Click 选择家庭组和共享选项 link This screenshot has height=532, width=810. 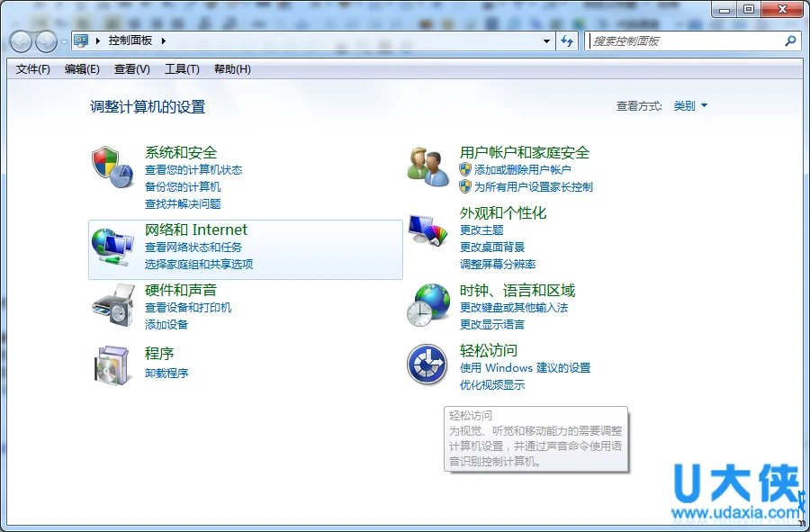pyautogui.click(x=199, y=265)
